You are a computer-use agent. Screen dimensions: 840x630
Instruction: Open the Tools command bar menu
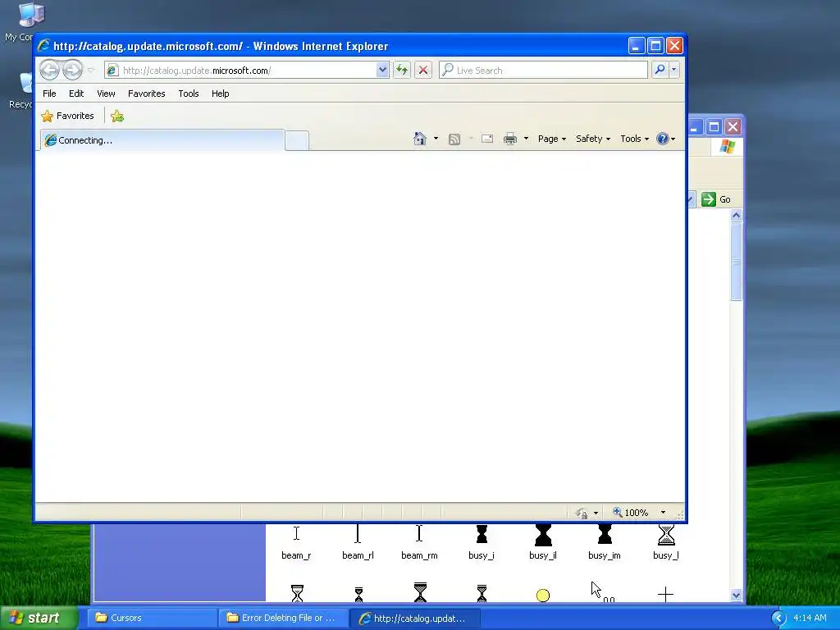click(x=634, y=139)
